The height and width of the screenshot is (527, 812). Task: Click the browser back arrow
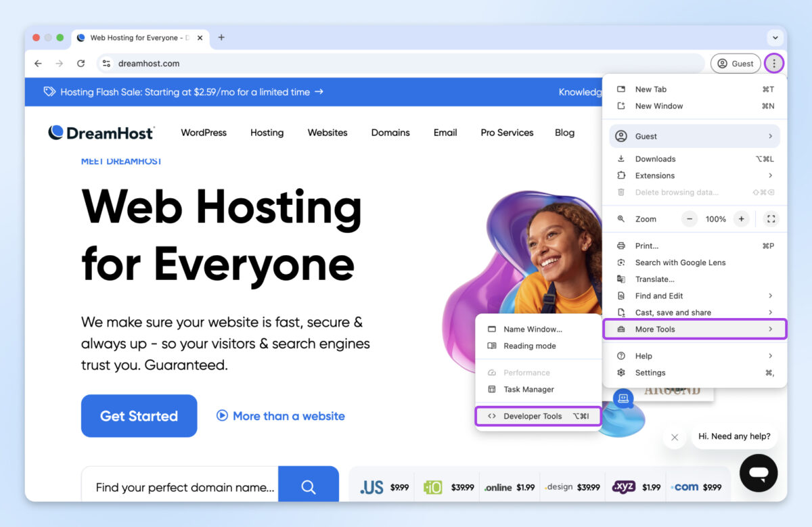click(38, 63)
